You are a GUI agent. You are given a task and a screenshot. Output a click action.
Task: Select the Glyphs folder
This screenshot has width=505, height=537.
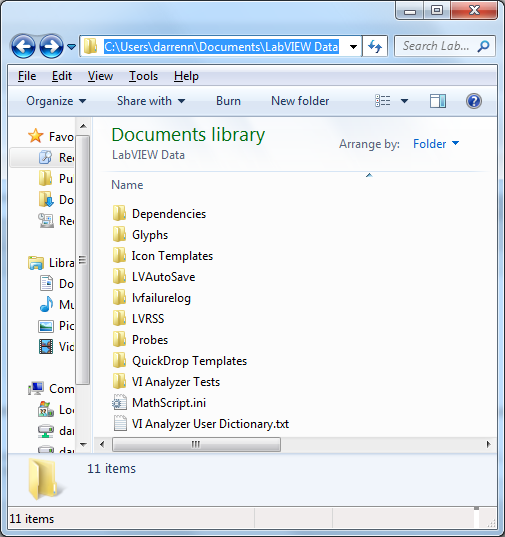pyautogui.click(x=140, y=235)
